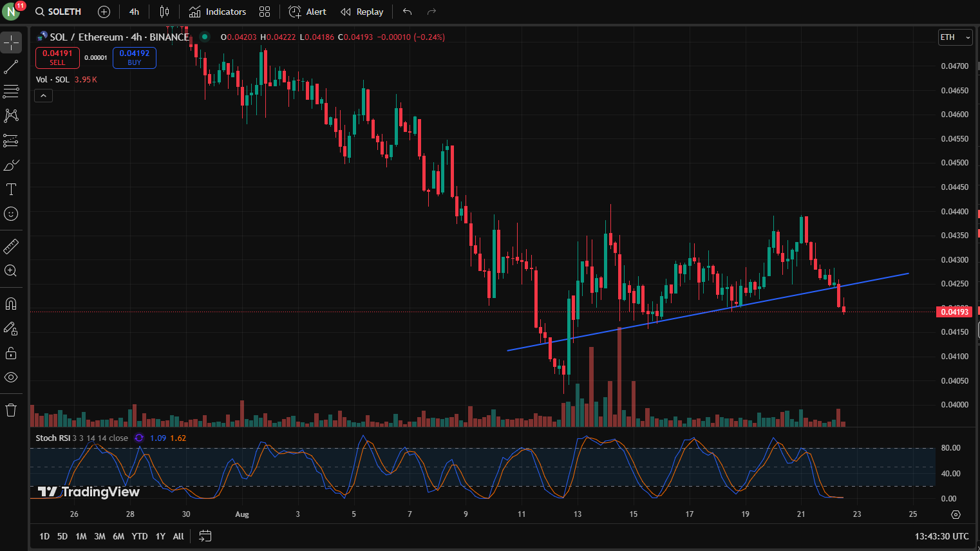
Task: Select the All date range
Action: (x=178, y=536)
